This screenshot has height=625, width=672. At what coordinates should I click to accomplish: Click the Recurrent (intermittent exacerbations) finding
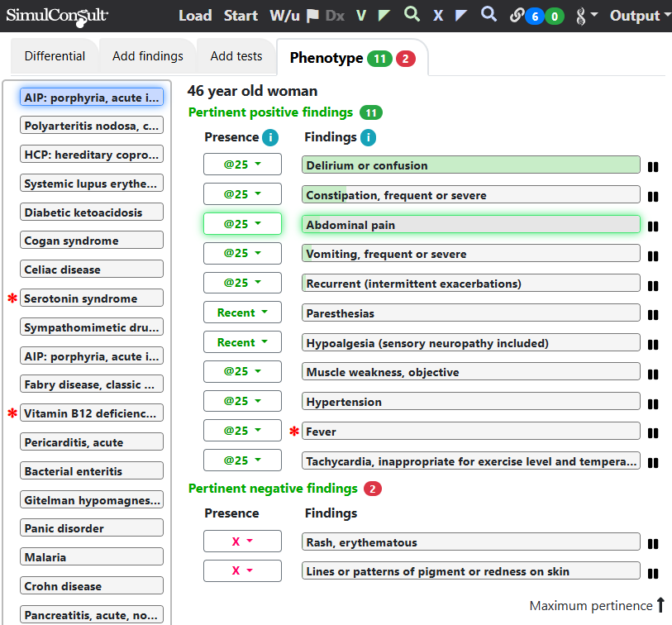pyautogui.click(x=471, y=284)
